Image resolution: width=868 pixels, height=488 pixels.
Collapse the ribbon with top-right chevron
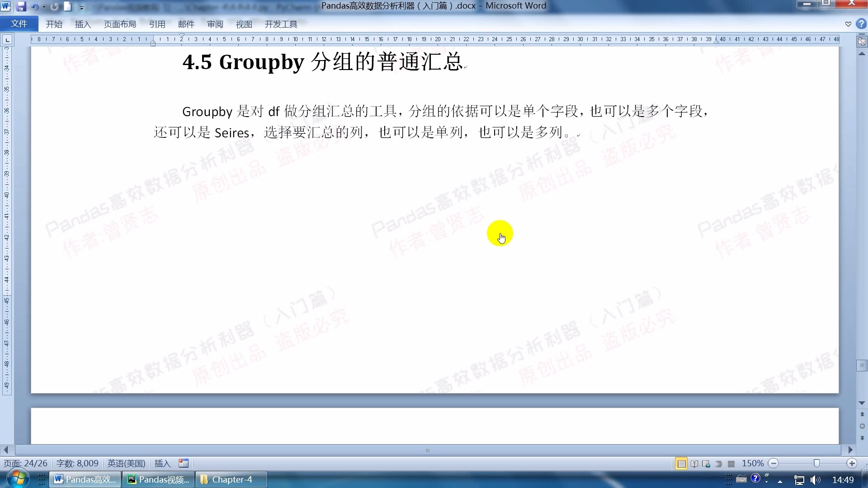[849, 23]
